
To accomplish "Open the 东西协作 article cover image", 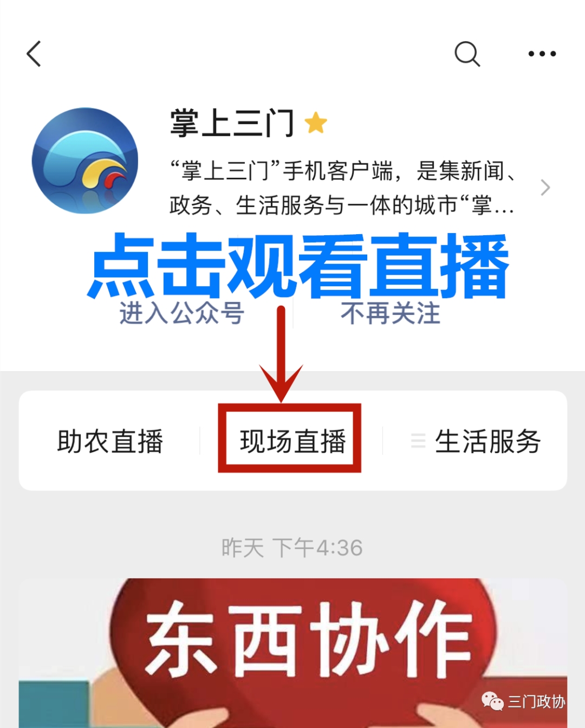I will pyautogui.click(x=293, y=653).
